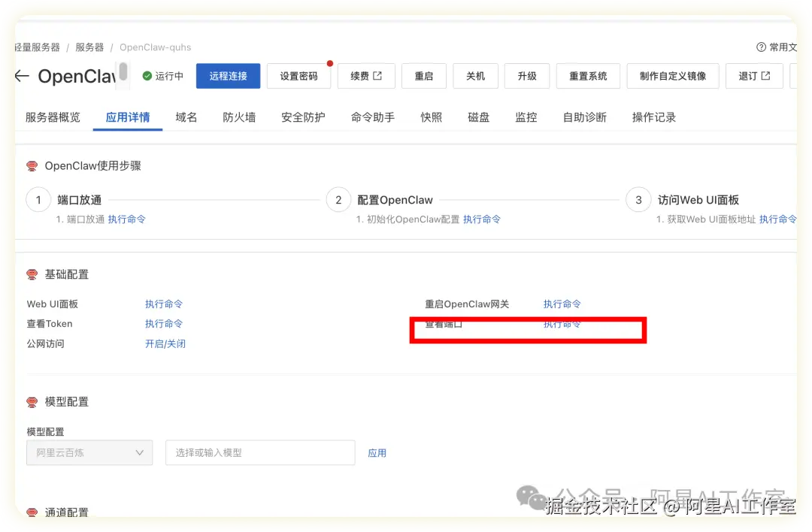Open the help icon beside 常用文
The width and height of the screenshot is (812, 532).
pos(761,47)
